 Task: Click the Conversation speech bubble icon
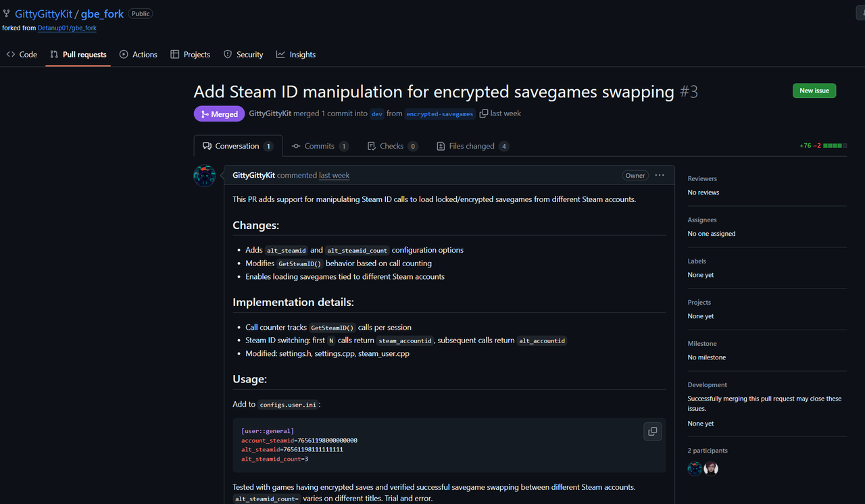[207, 146]
